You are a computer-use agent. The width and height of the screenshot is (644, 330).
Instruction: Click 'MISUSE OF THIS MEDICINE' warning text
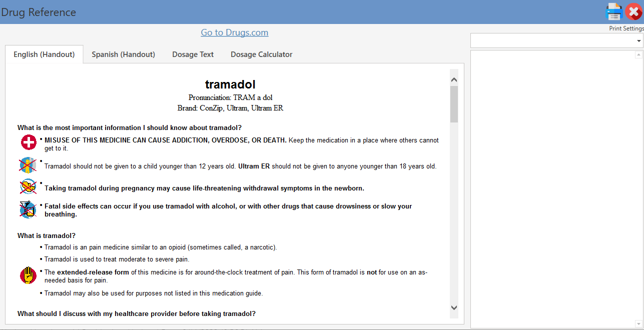click(x=166, y=140)
